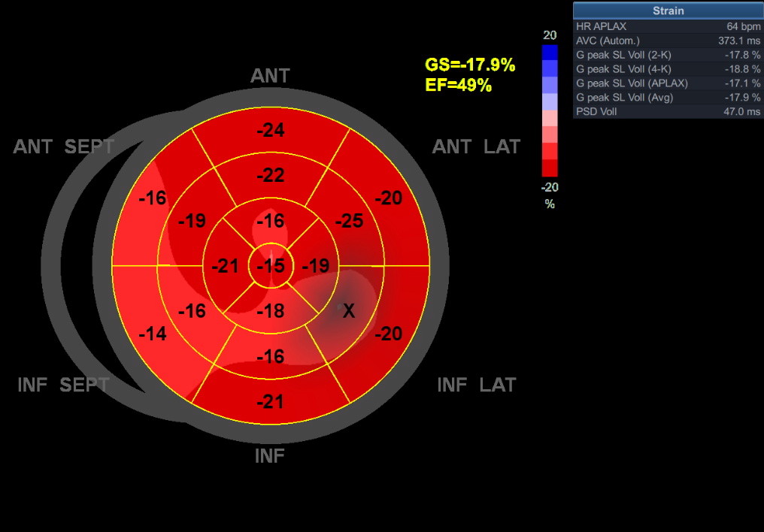The width and height of the screenshot is (764, 532).
Task: Select the G peak SL Voll (4-K) row
Action: click(668, 68)
